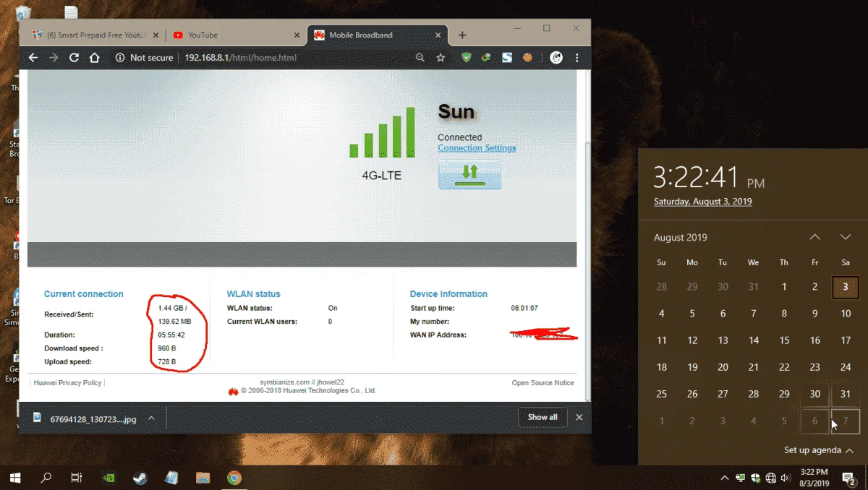This screenshot has height=490, width=868.
Task: Dismiss the downloads bar
Action: [579, 417]
